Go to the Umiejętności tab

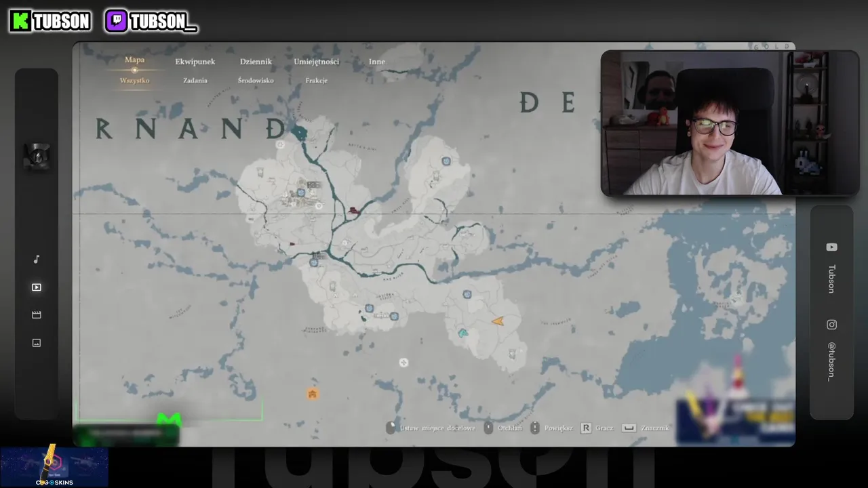coord(316,62)
